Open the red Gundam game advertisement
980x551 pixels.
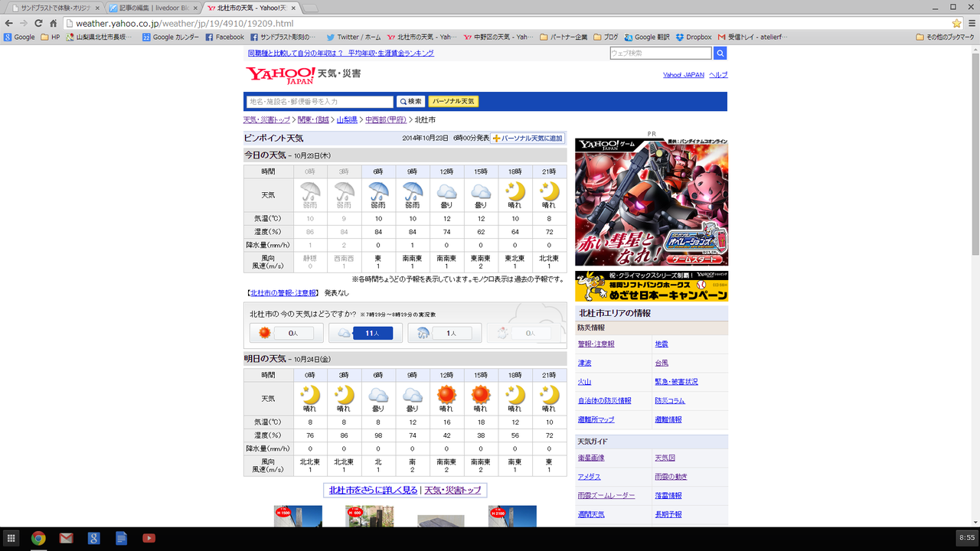652,202
